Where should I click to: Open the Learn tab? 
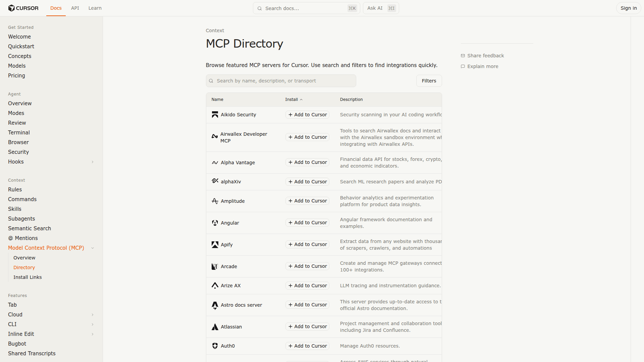tap(95, 8)
